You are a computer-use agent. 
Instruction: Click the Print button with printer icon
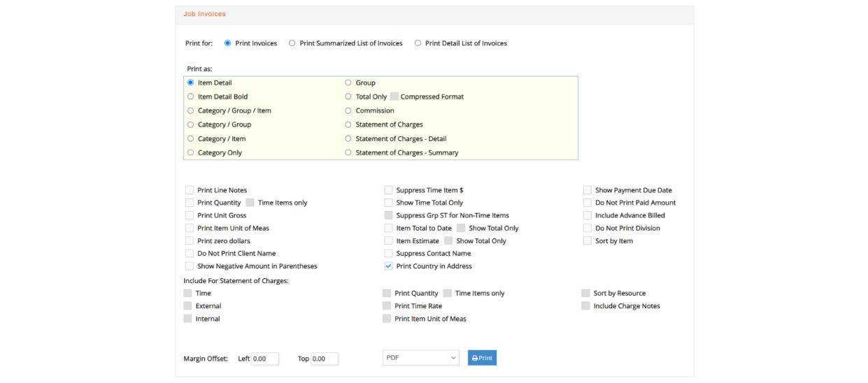[482, 358]
